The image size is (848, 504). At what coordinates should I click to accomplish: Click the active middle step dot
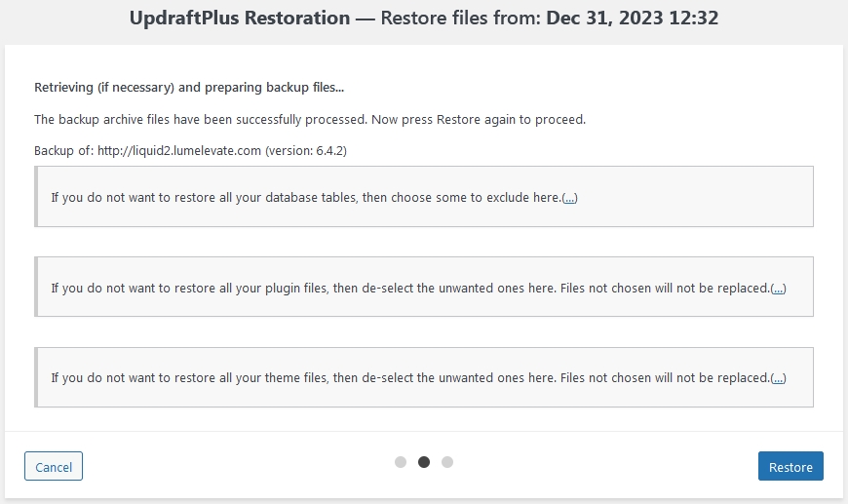point(424,462)
